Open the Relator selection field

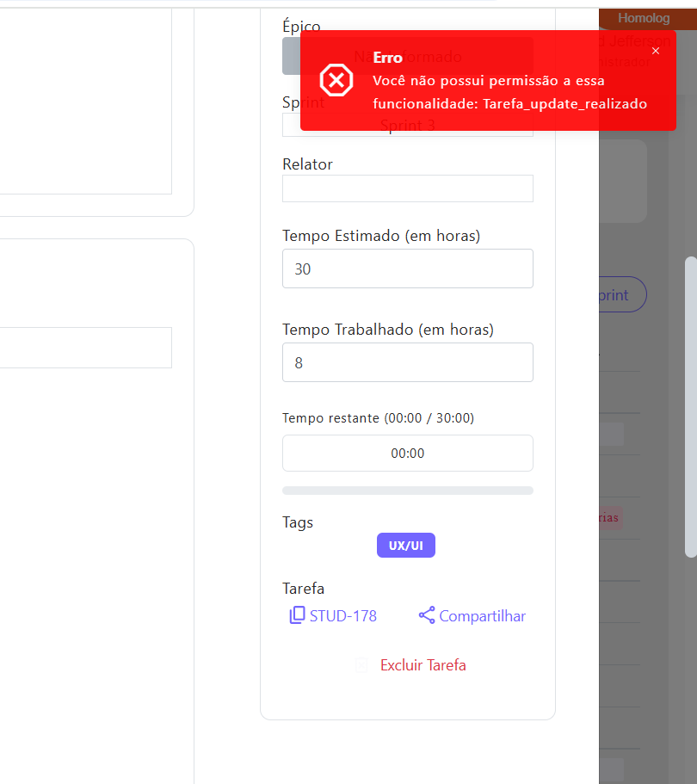[x=407, y=188]
